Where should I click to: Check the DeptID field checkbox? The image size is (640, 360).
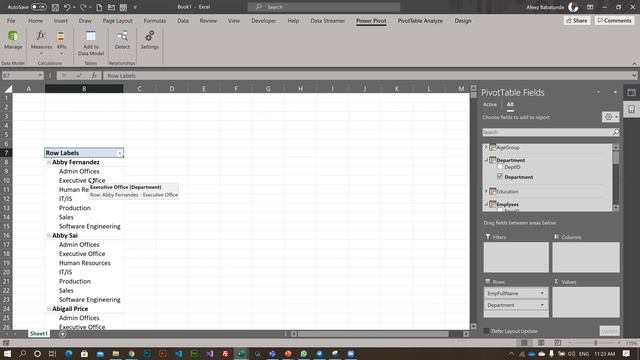click(x=500, y=167)
